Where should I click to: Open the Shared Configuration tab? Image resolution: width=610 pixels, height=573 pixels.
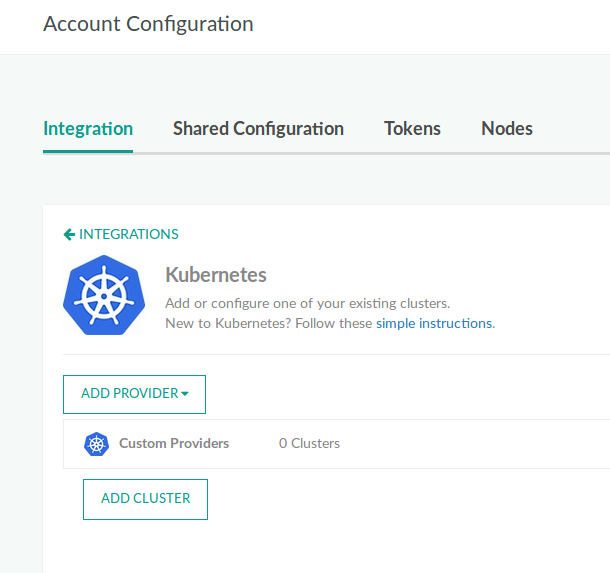pos(258,128)
